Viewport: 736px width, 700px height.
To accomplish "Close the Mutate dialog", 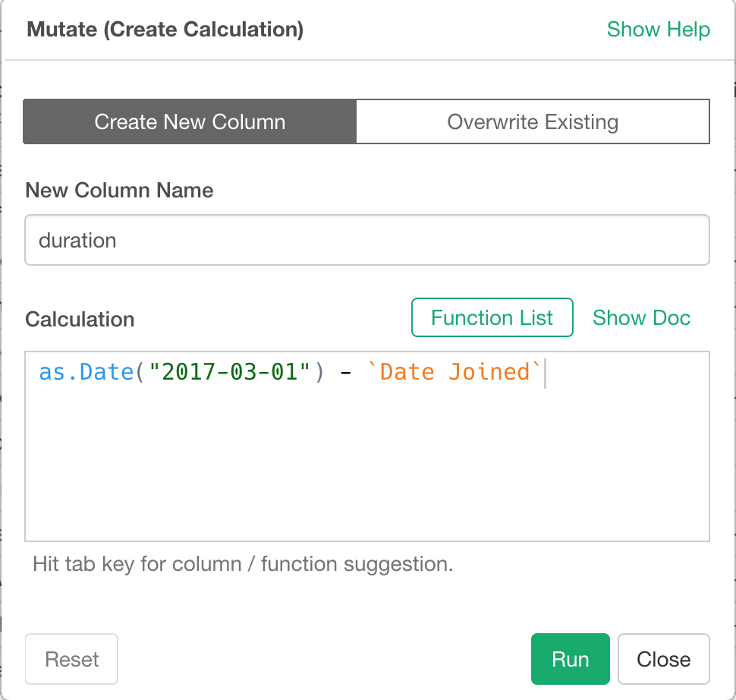I will [x=663, y=658].
